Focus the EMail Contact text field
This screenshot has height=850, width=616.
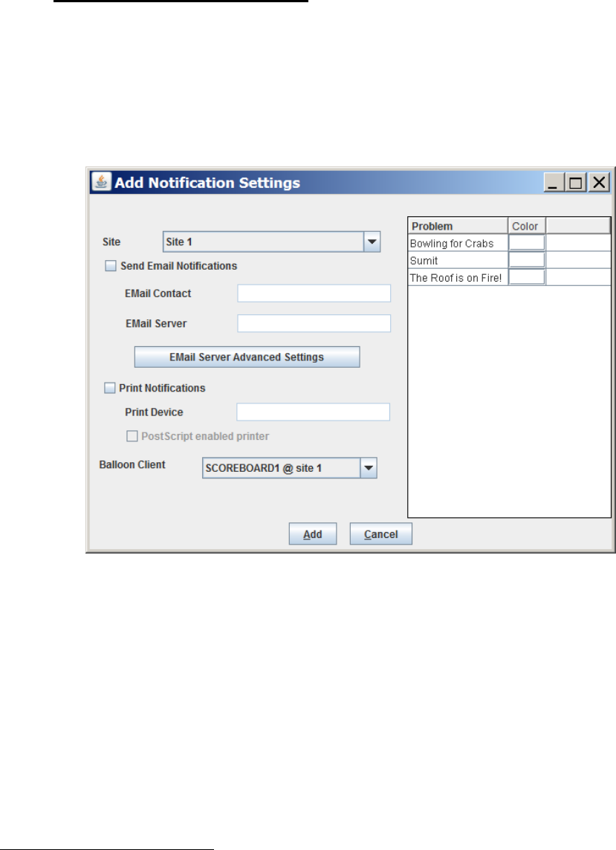[x=314, y=293]
